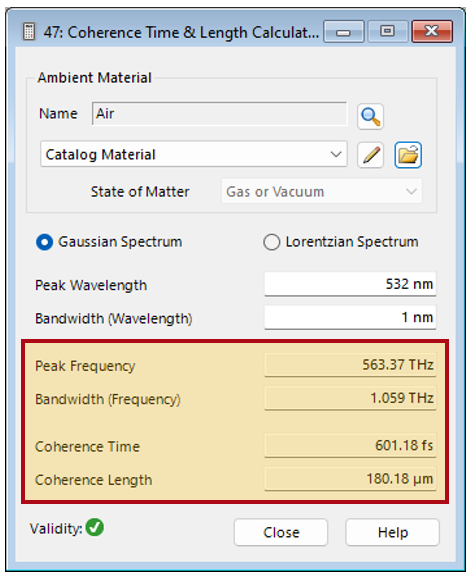Select the Gaussian Spectrum radio button
The width and height of the screenshot is (470, 578).
pyautogui.click(x=44, y=242)
